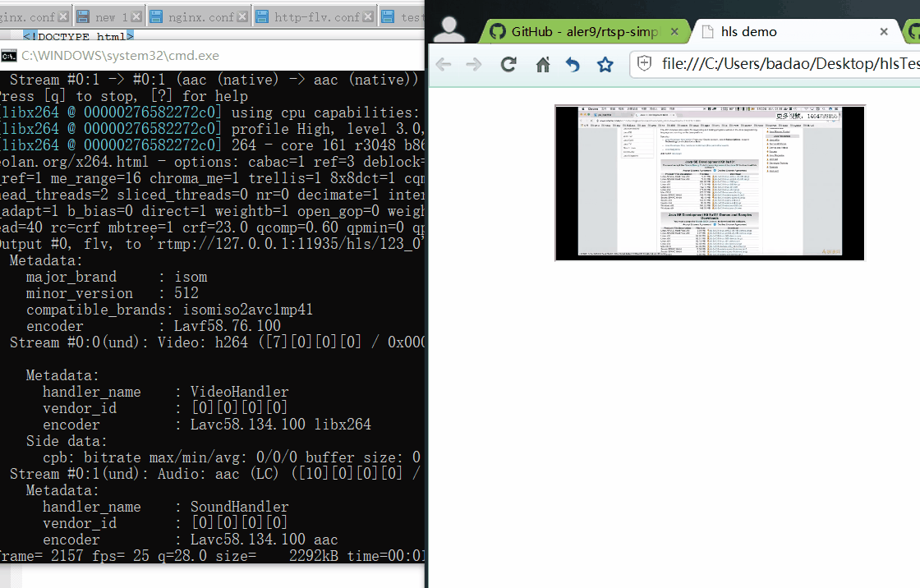Go back using the browser back arrow

(x=444, y=64)
